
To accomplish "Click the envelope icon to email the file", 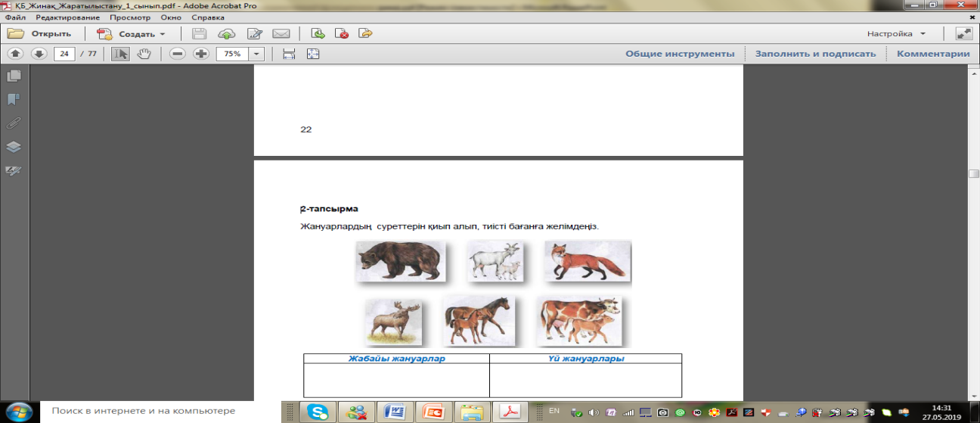I will [x=281, y=34].
